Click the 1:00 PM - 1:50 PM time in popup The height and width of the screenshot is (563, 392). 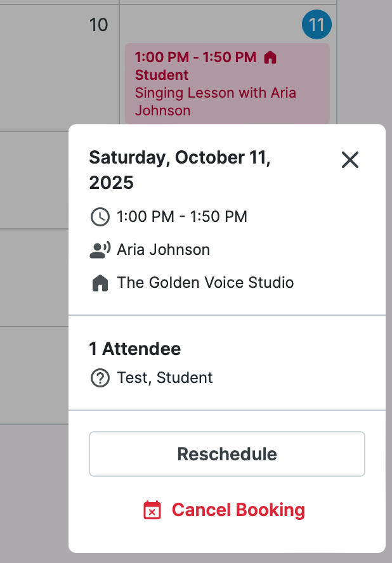(x=182, y=217)
